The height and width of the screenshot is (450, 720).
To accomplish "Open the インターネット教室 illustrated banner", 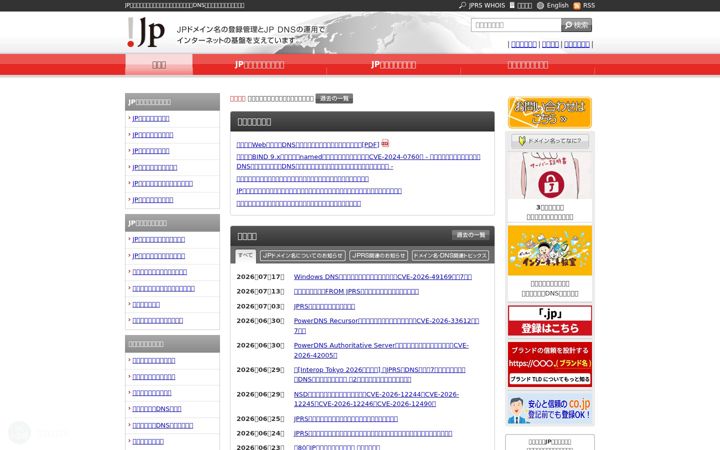I will [550, 251].
